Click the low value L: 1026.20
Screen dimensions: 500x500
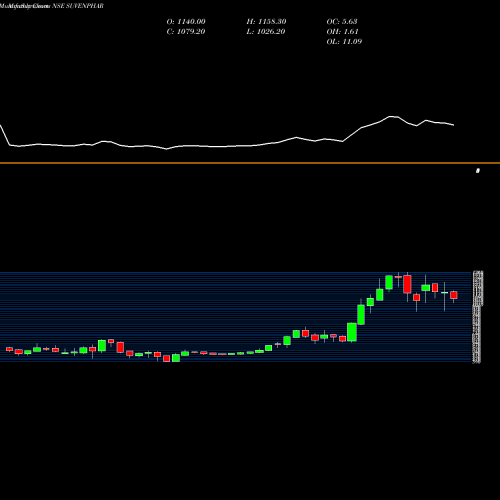point(266,32)
